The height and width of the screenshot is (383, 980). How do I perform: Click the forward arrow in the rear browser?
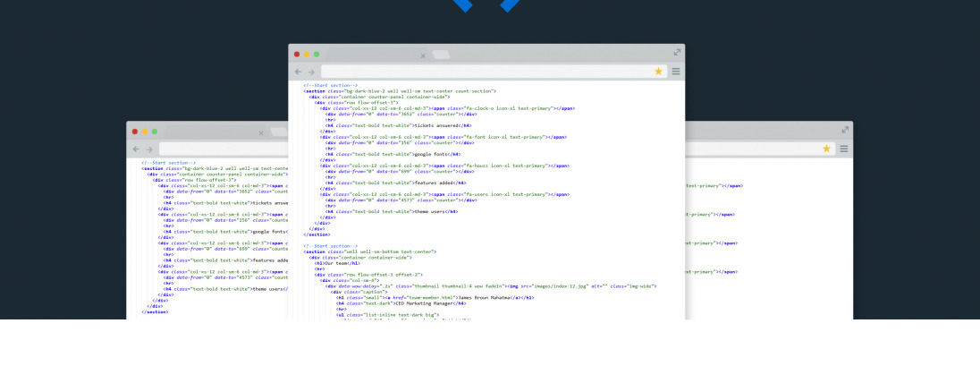(148, 149)
